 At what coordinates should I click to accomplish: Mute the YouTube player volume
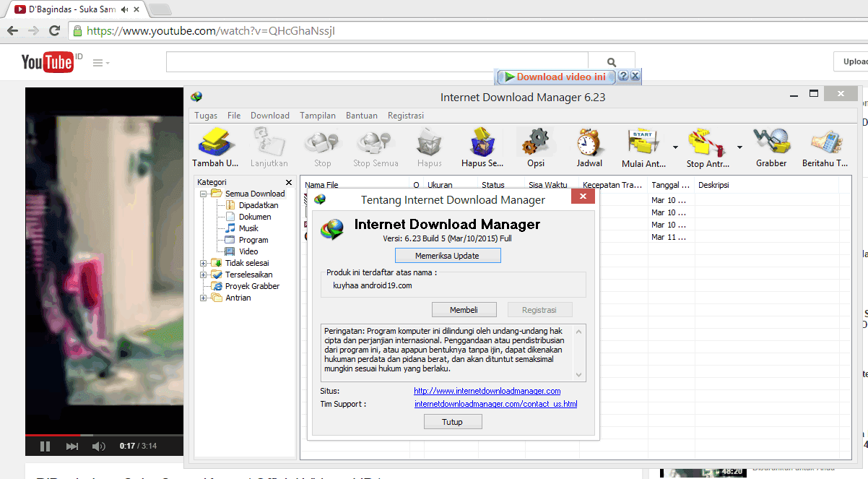(99, 446)
